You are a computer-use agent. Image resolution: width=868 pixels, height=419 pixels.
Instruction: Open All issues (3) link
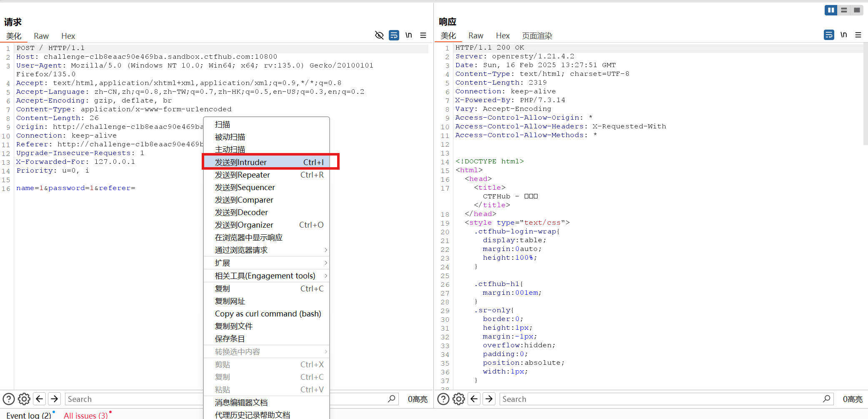85,415
